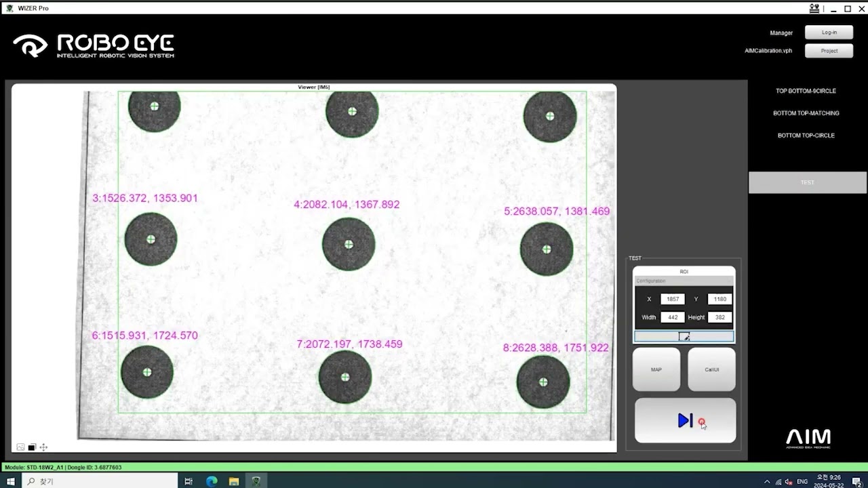Select the four-arrow pan icon in viewer
Viewport: 868px width, 488px height.
(x=43, y=447)
